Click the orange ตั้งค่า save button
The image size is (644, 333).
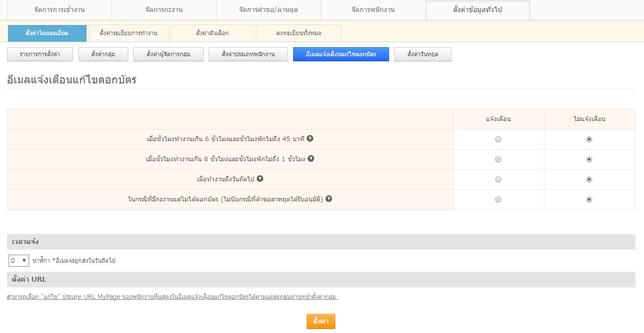click(321, 321)
